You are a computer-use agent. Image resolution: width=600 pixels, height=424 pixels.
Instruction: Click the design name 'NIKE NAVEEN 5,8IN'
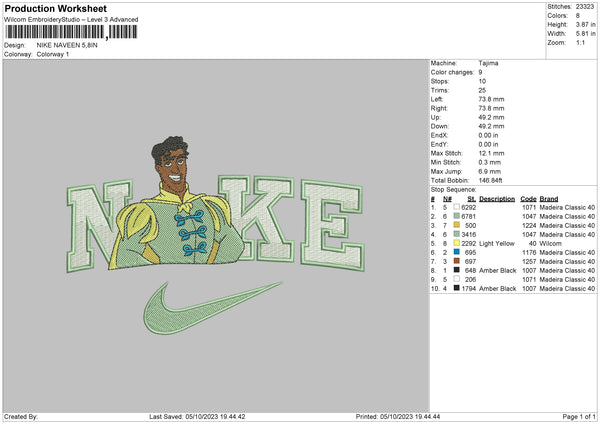67,45
